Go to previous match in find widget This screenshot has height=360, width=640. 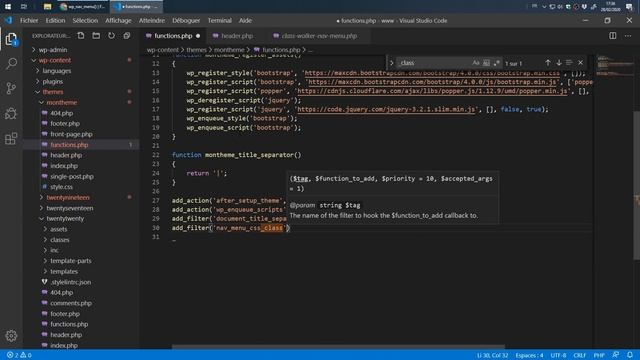click(548, 63)
